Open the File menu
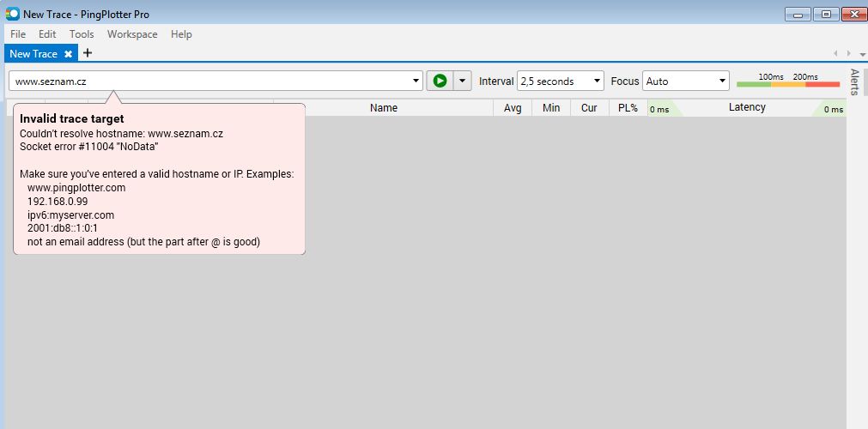Viewport: 868px width, 429px height. (x=18, y=34)
